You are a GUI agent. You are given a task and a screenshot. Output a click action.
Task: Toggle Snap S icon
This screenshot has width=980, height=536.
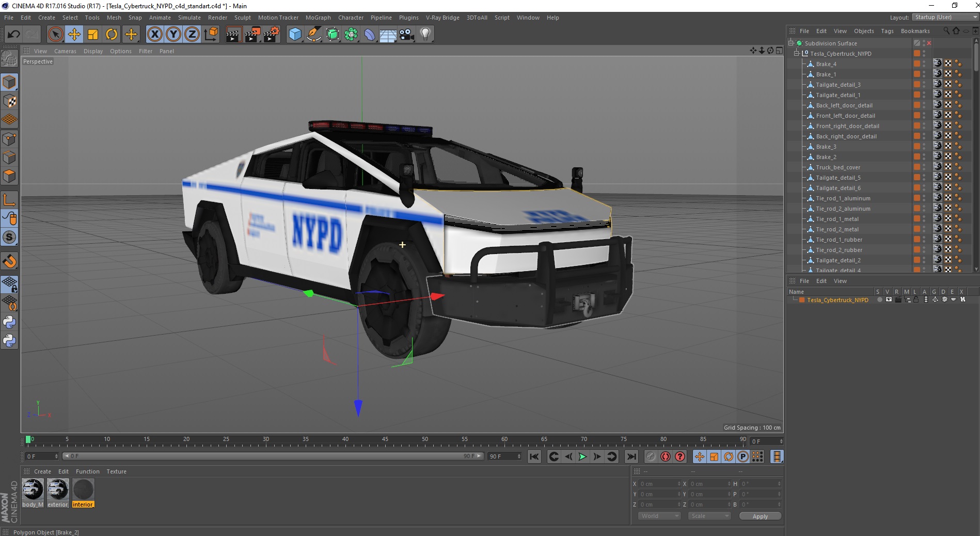[9, 237]
